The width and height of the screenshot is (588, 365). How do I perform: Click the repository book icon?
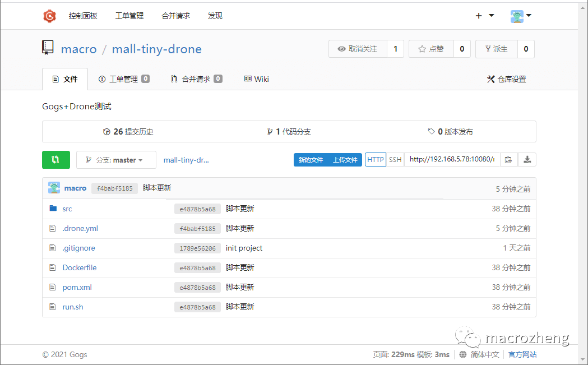click(48, 48)
